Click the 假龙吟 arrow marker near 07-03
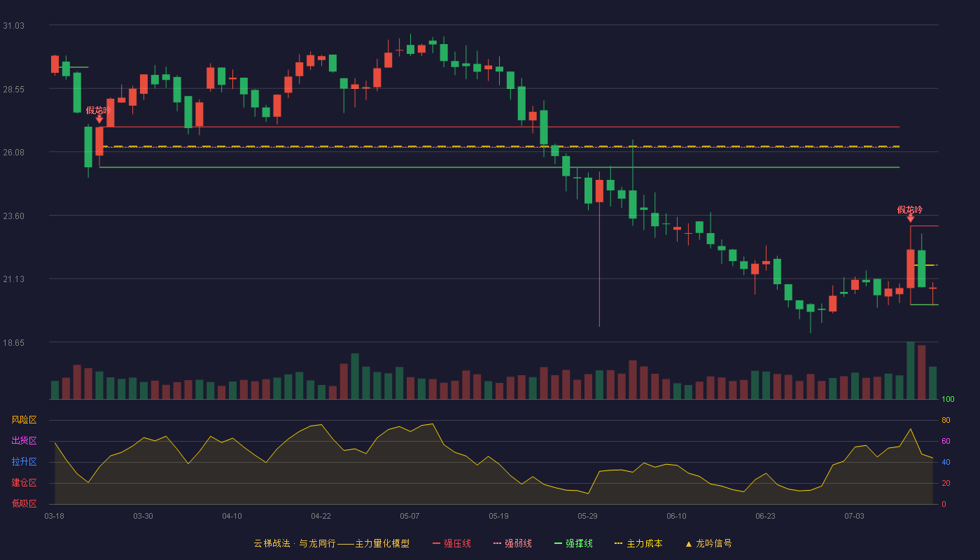The image size is (980, 560). 910,218
